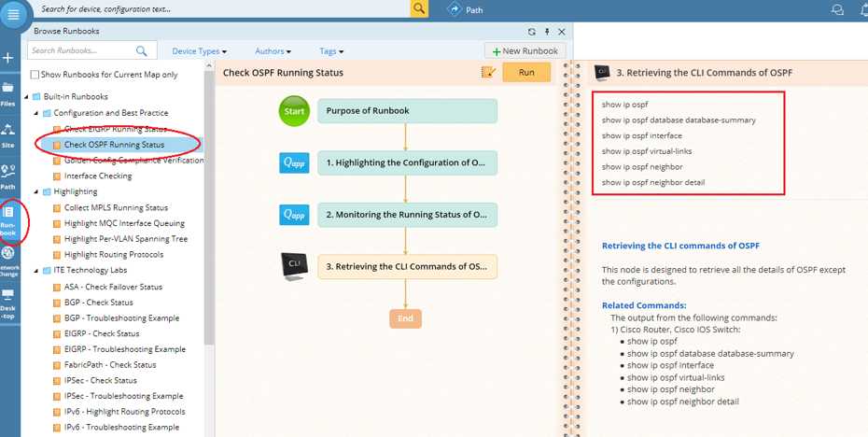Click the BGP - Check Status runbook icon
The image size is (868, 437).
(x=56, y=303)
